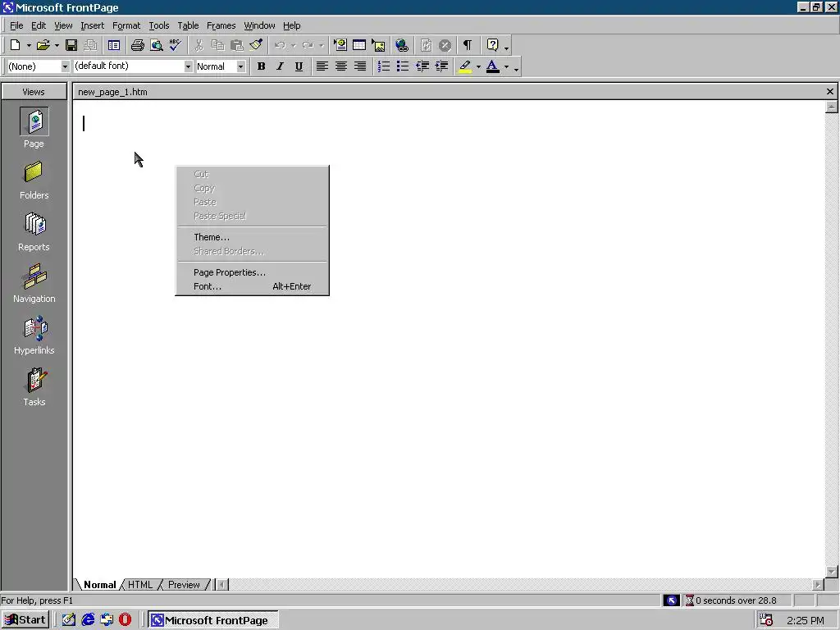Choose Font... from the context menu
This screenshot has width=840, height=630.
pyautogui.click(x=253, y=286)
